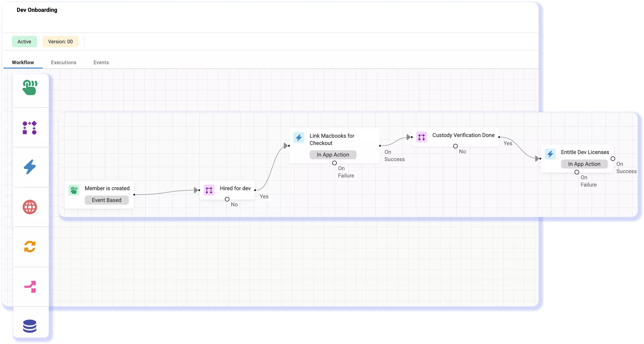644x344 pixels.
Task: Open the Events tab
Action: tap(101, 62)
